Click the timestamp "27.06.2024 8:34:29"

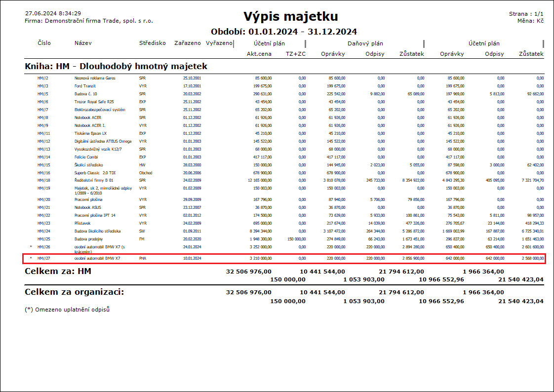pyautogui.click(x=53, y=13)
